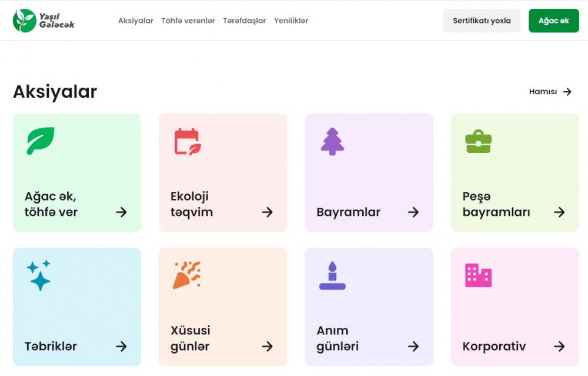Screen dimensions: 588x376
Task: Click the green leaf icon
Action: [40, 141]
